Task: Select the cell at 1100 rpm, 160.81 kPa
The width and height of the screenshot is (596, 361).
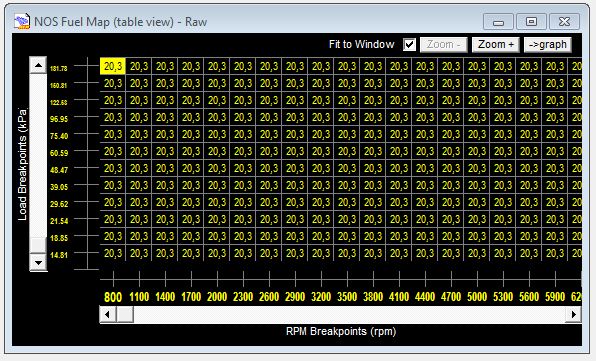Action: (139, 83)
